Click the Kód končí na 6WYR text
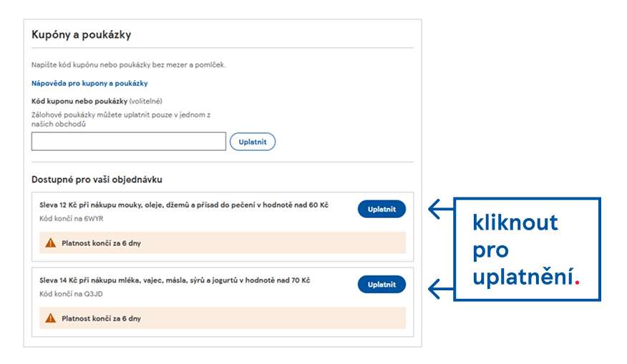 [x=71, y=219]
